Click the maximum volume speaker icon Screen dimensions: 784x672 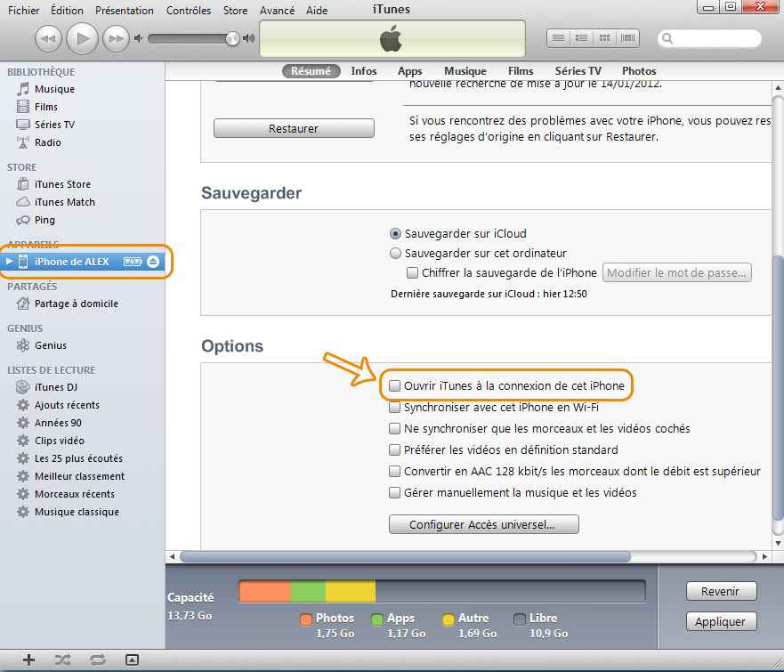[248, 38]
